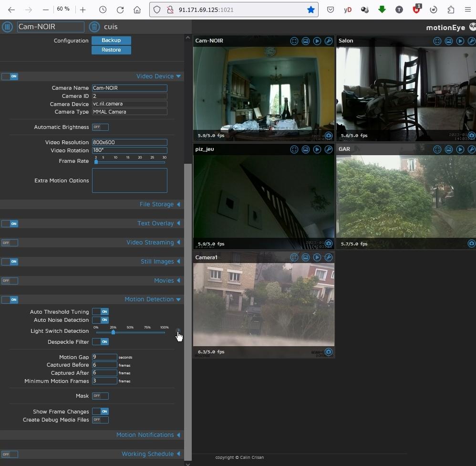Screen dimensions: 476x466
Task: Open the movie browser for piz_jeu camera
Action: (x=318, y=149)
